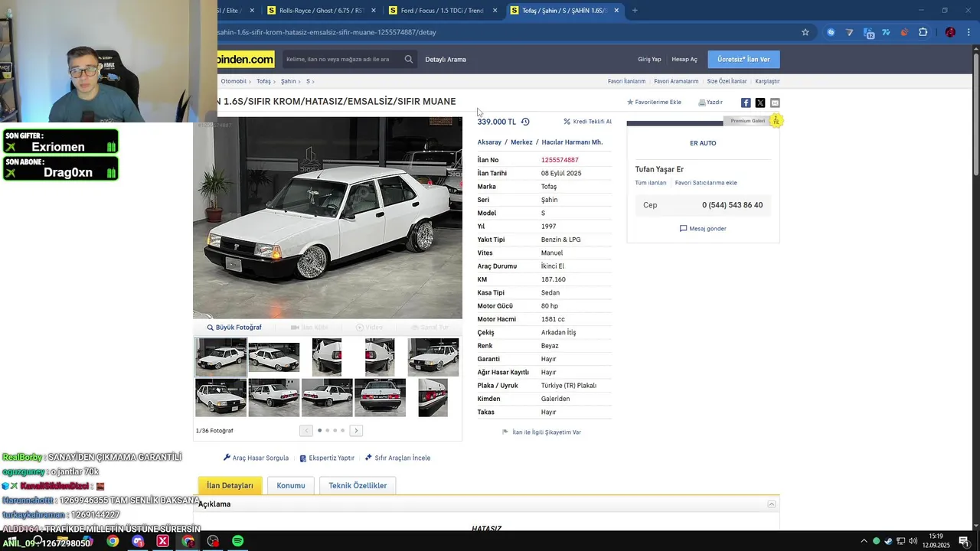Click Yazdır to print the listing
The width and height of the screenshot is (980, 551).
(710, 102)
